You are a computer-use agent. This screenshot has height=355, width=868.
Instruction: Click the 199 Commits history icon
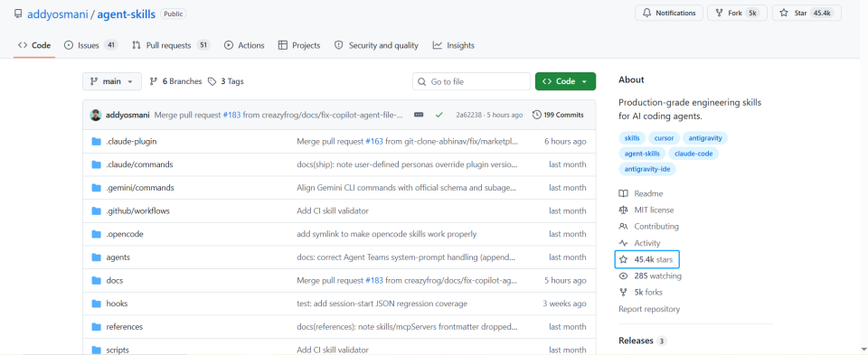click(536, 115)
